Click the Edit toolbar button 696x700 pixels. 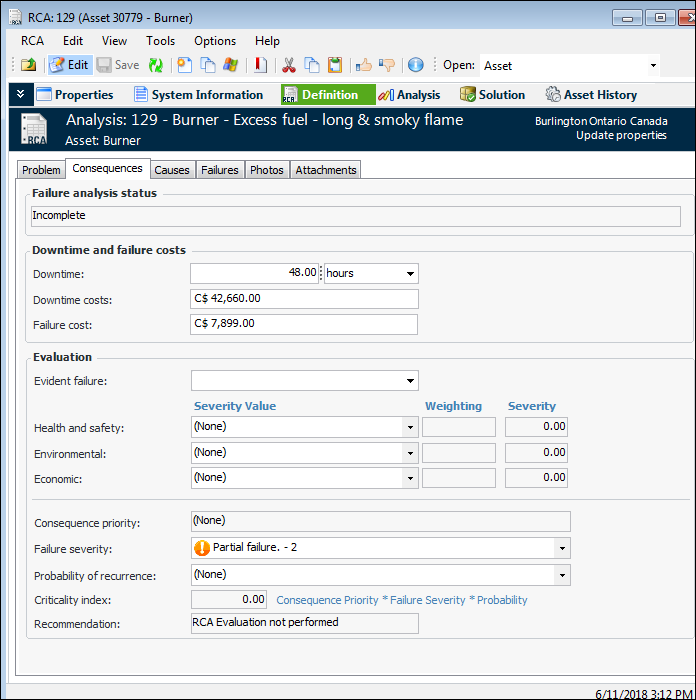69,65
